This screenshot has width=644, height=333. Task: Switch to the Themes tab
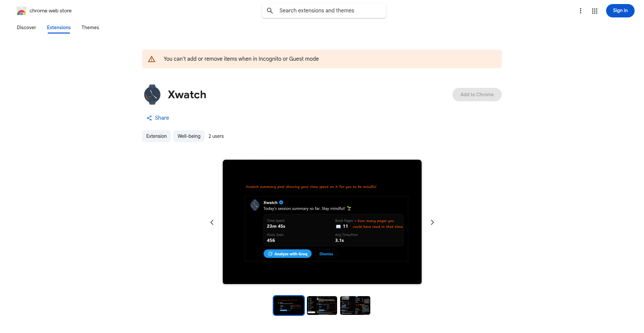click(x=90, y=27)
